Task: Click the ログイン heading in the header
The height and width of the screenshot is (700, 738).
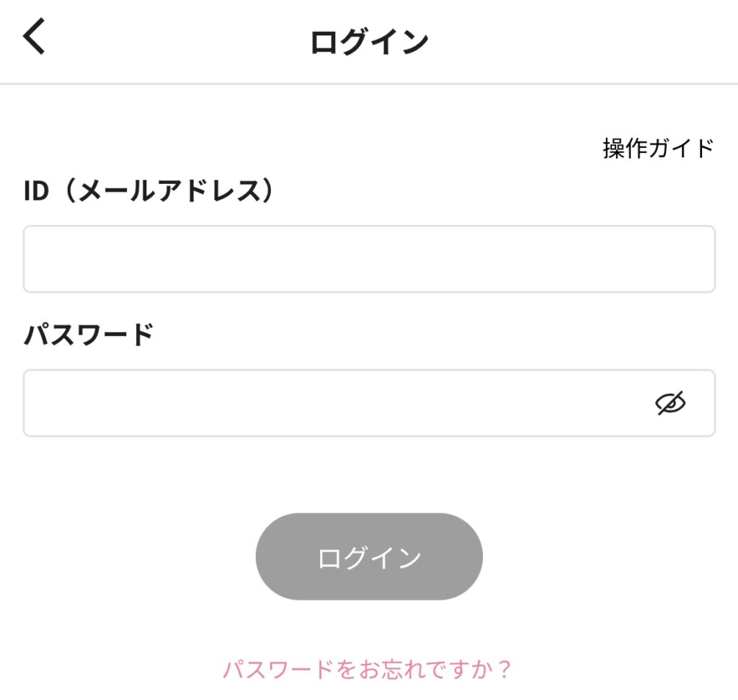Action: [x=369, y=43]
